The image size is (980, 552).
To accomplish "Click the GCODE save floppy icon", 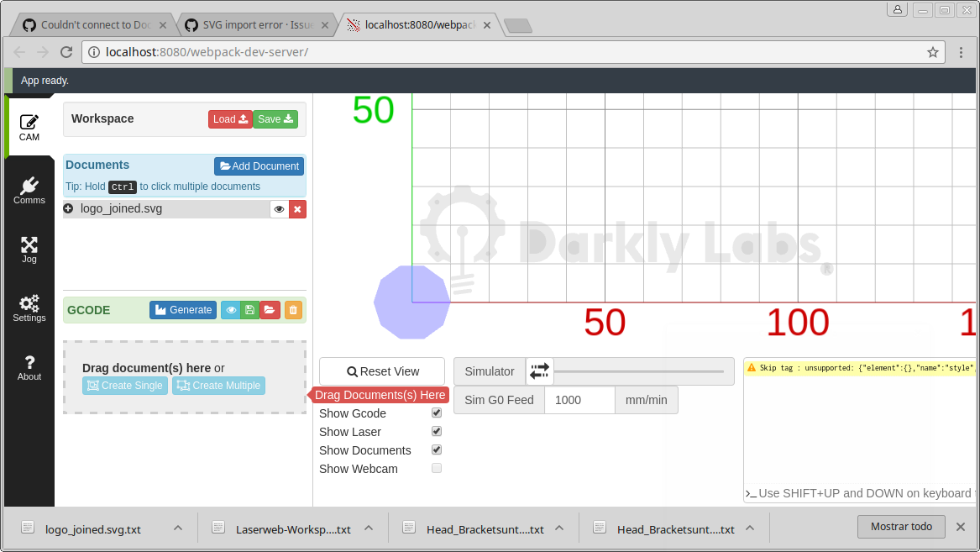I will click(249, 310).
